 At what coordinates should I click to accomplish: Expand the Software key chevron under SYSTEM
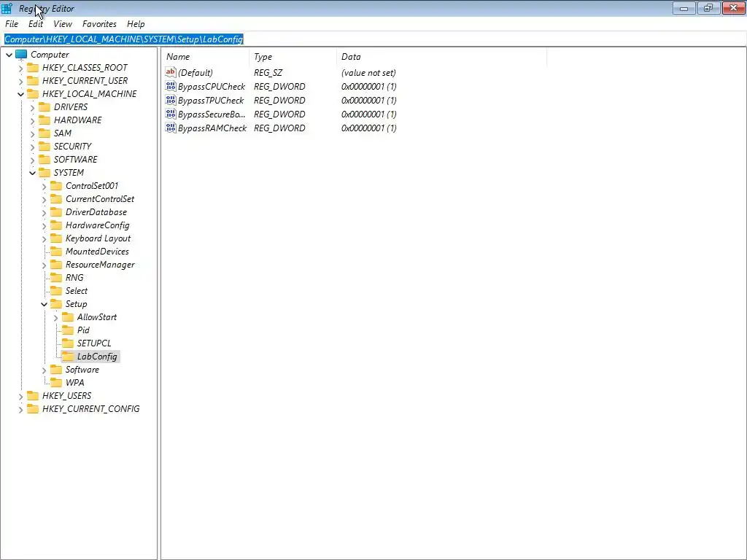(x=44, y=370)
